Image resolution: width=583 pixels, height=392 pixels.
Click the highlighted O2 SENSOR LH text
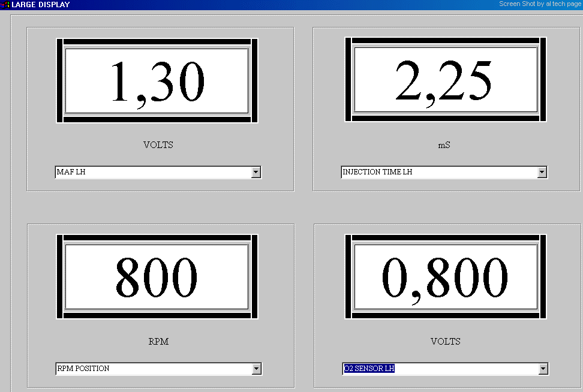pos(369,369)
